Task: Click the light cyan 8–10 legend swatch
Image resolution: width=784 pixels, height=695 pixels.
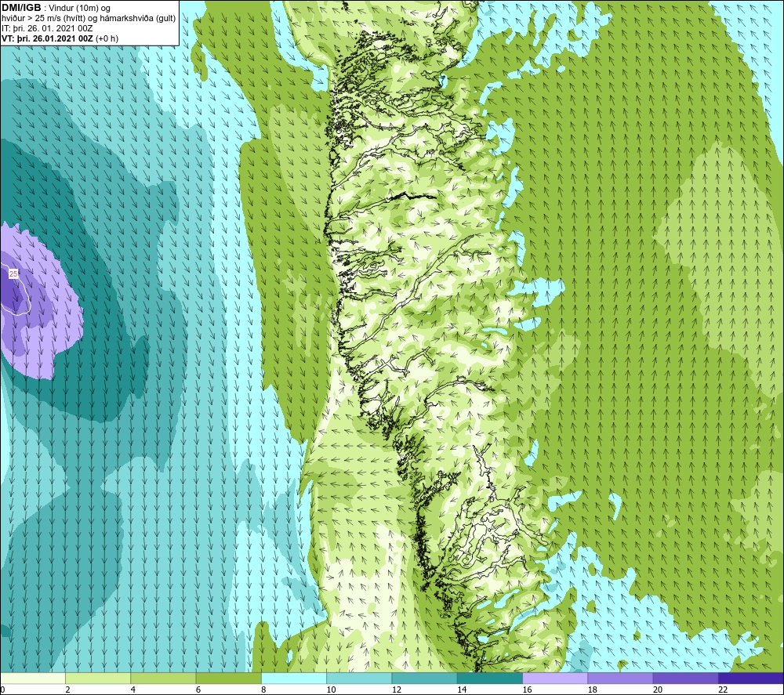Action: pos(294,678)
